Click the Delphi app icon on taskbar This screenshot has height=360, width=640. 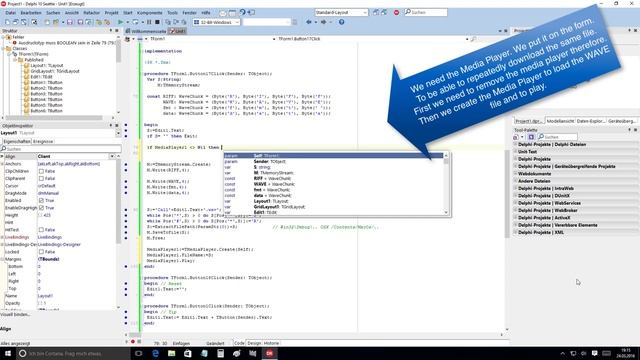pyautogui.click(x=269, y=353)
